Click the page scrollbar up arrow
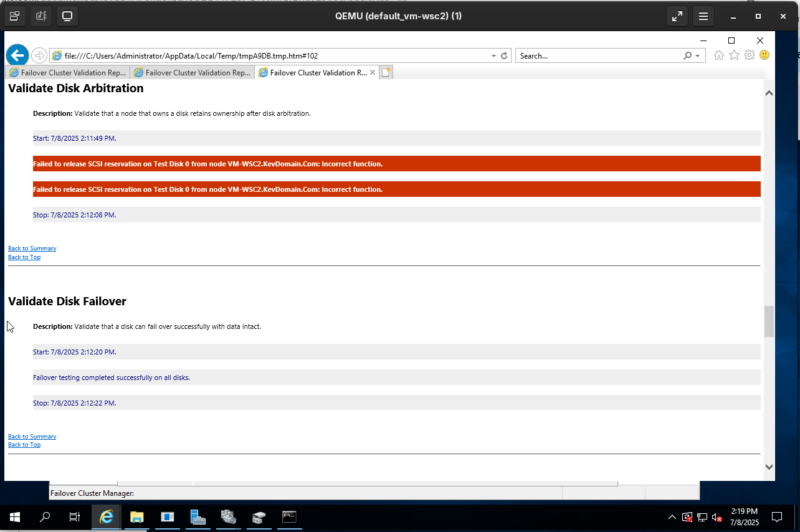 pyautogui.click(x=769, y=93)
